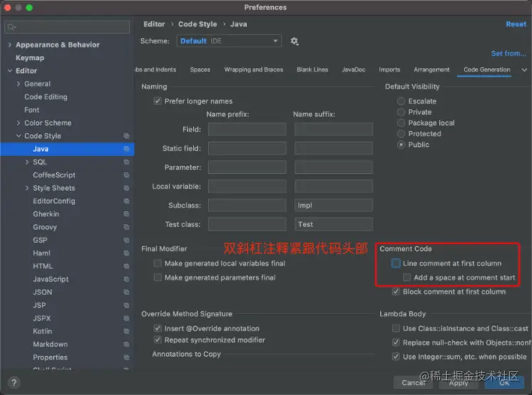Viewport: 532px width, 395px height.
Task: Expand the Style Sheets node
Action: (x=27, y=188)
